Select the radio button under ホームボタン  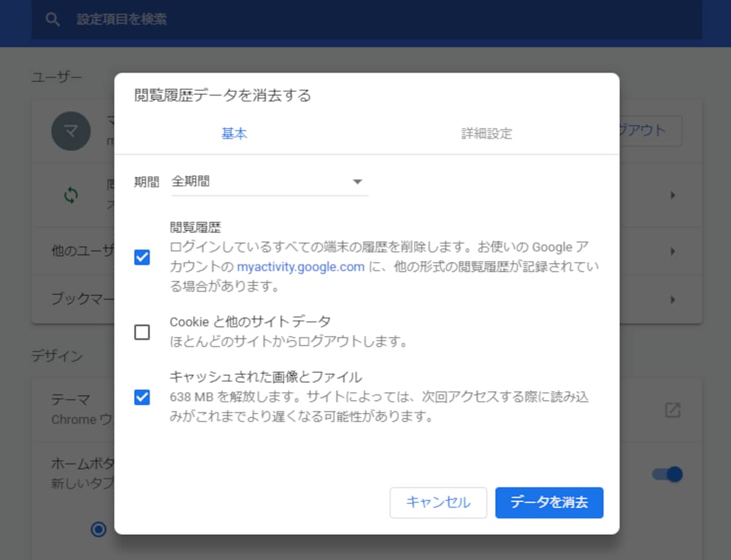[99, 529]
